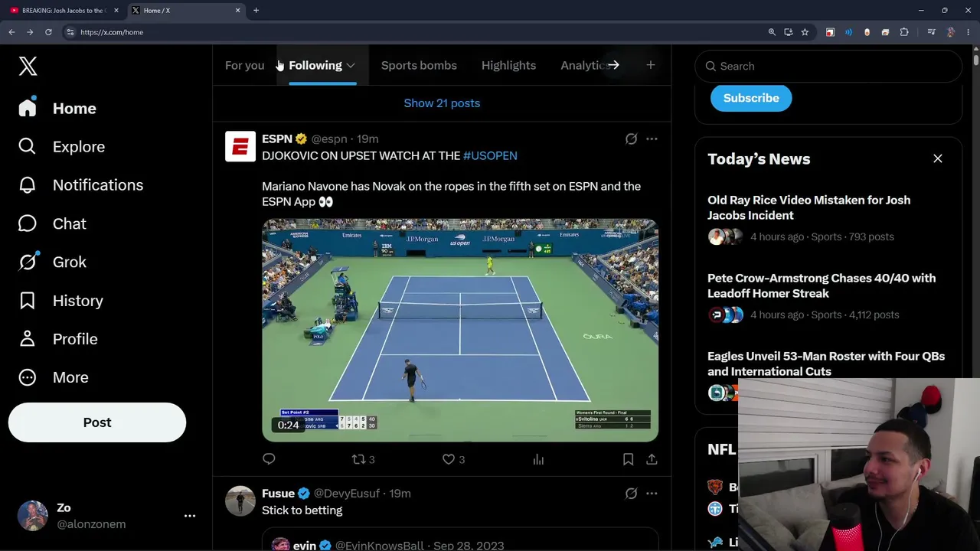Open Notifications from the sidebar

pos(80,184)
